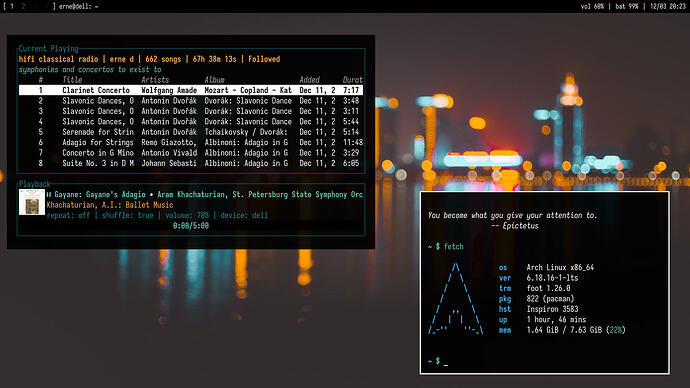
Task: Select the Serenade for Strin track row
Action: coord(191,132)
